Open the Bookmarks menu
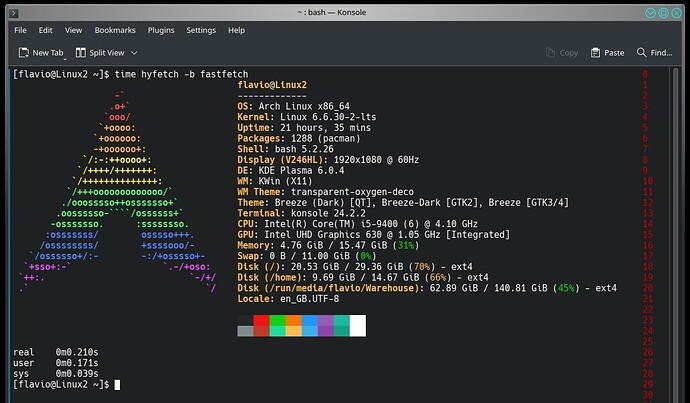Viewport: 690px width, 403px height. coord(115,30)
